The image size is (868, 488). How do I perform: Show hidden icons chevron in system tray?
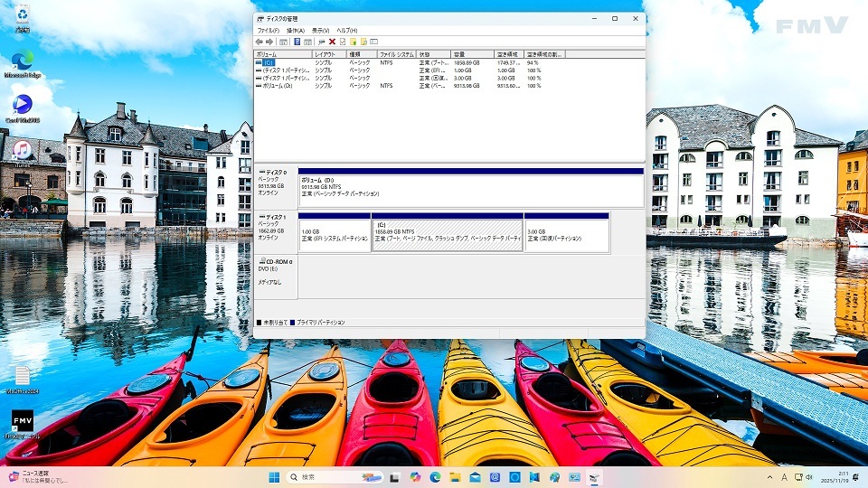click(x=775, y=476)
